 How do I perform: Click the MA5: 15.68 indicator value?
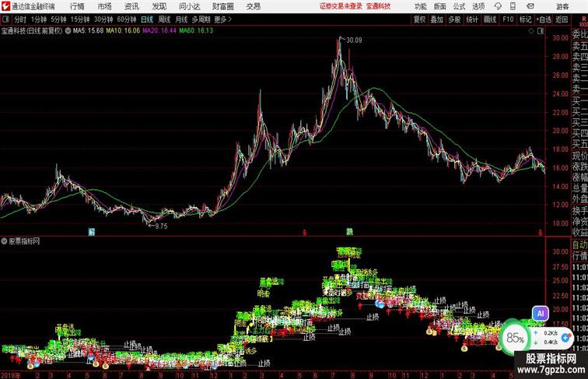pyautogui.click(x=88, y=31)
